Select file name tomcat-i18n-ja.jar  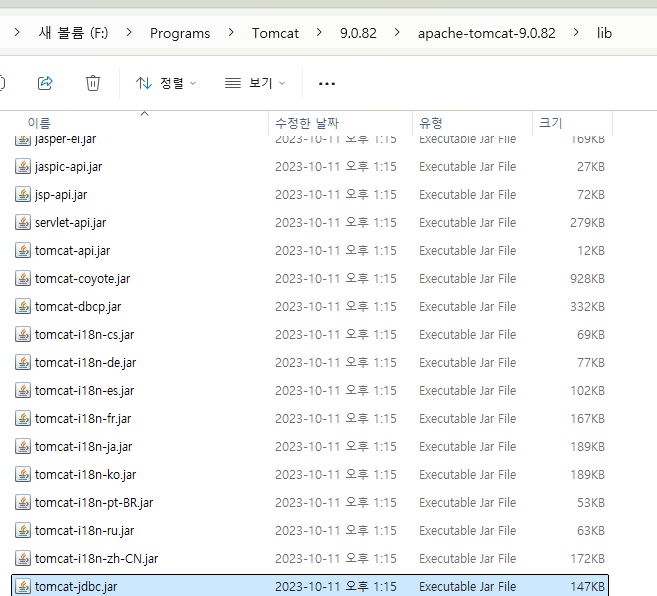[83, 447]
